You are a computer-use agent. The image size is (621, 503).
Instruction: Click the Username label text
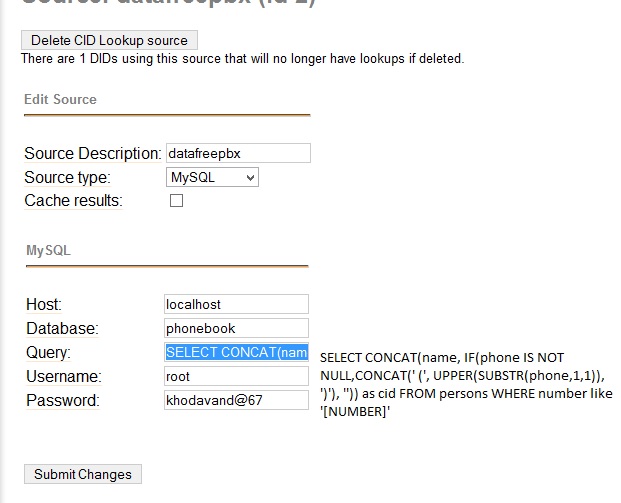coord(64,376)
